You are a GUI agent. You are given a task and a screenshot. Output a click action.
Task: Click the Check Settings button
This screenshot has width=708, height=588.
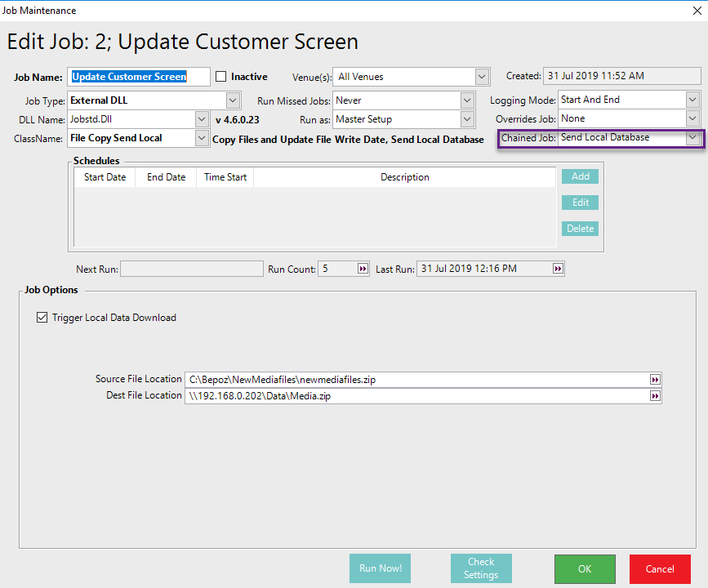(x=481, y=568)
